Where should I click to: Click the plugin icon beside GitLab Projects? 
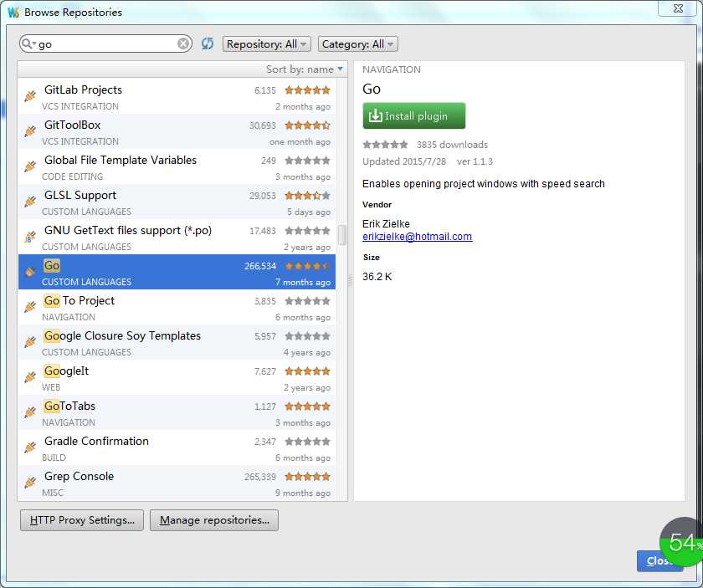pos(30,95)
